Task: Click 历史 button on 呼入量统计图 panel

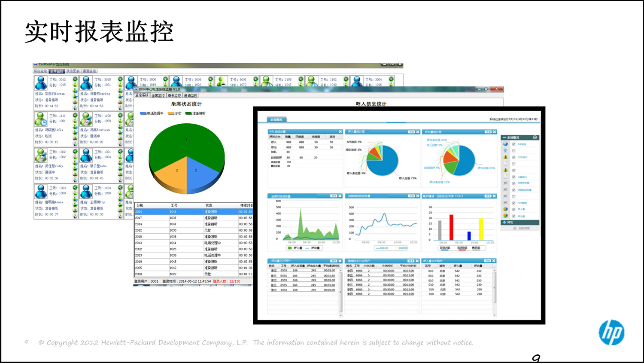Action: pyautogui.click(x=411, y=132)
